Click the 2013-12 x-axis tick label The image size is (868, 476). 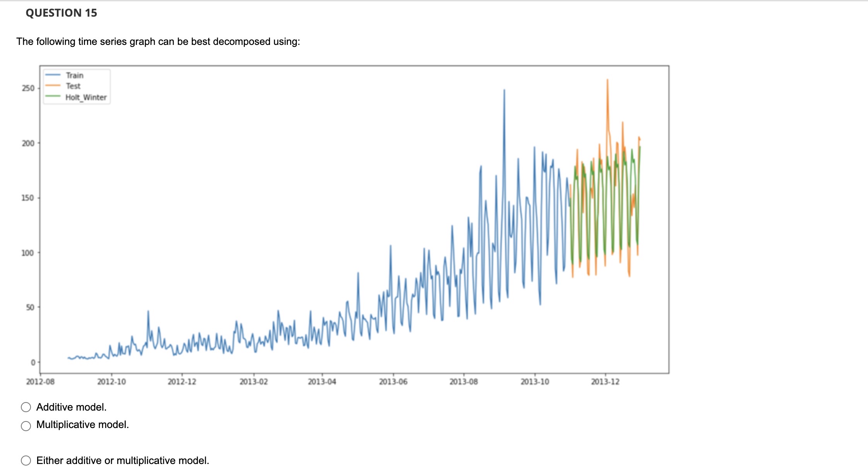pyautogui.click(x=605, y=381)
